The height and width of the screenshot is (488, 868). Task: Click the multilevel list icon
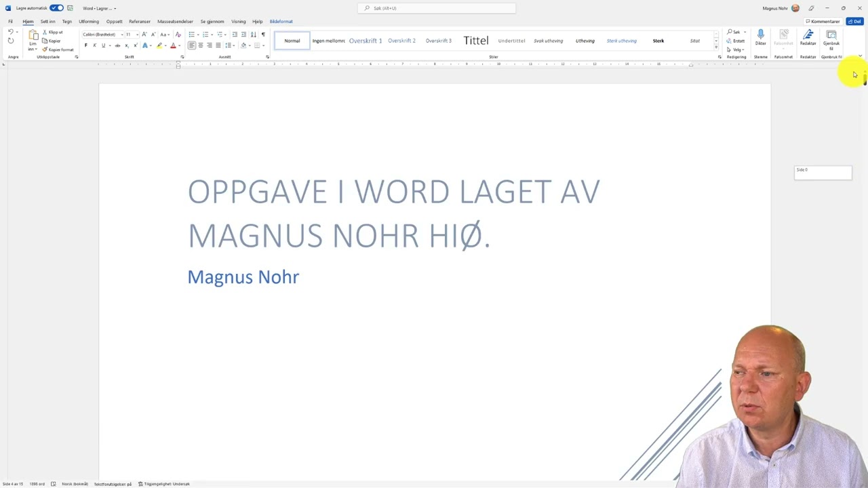(220, 35)
